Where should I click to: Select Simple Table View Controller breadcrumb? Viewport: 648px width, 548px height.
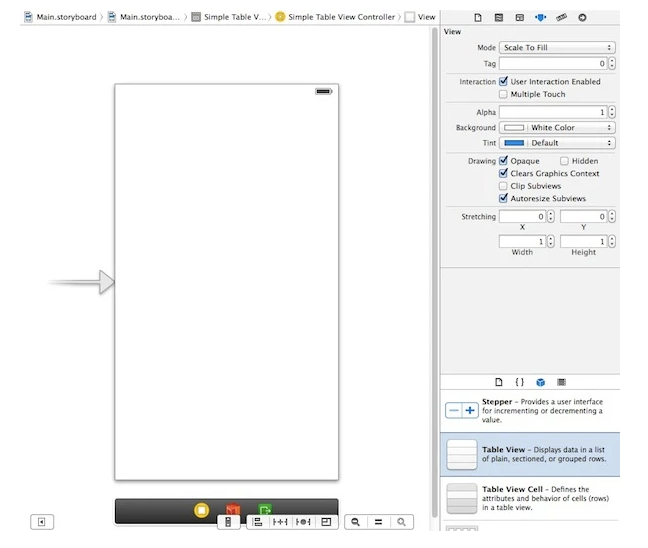pos(335,17)
